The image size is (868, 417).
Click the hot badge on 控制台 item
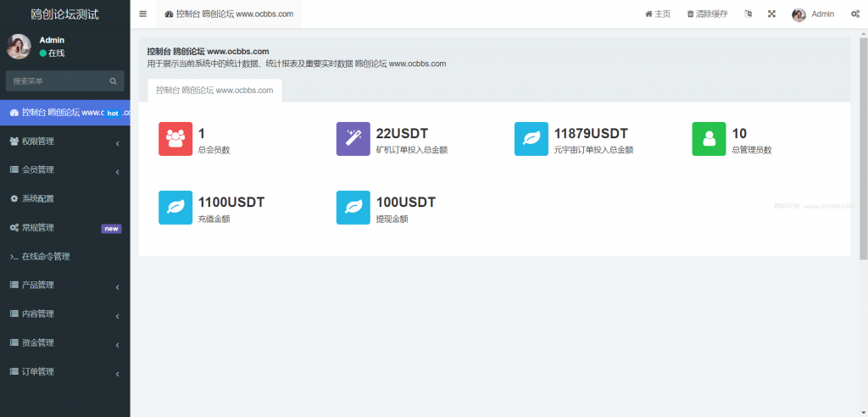pyautogui.click(x=113, y=114)
